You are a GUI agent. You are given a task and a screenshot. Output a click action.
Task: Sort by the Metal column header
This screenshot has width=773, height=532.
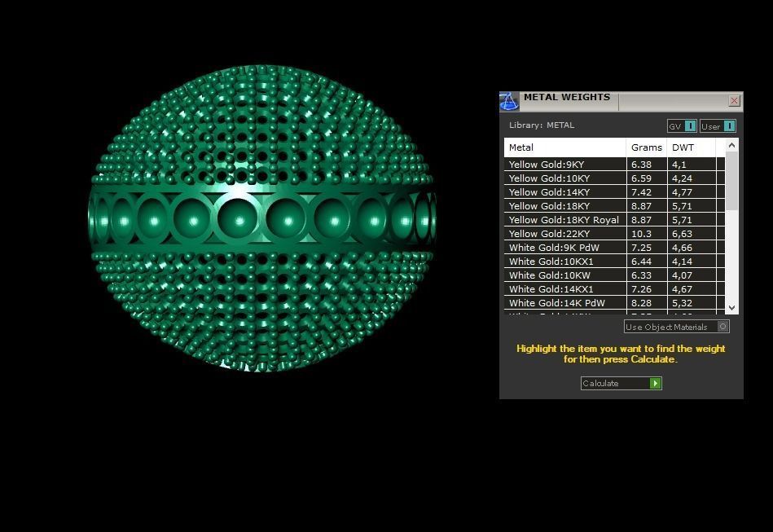point(565,147)
